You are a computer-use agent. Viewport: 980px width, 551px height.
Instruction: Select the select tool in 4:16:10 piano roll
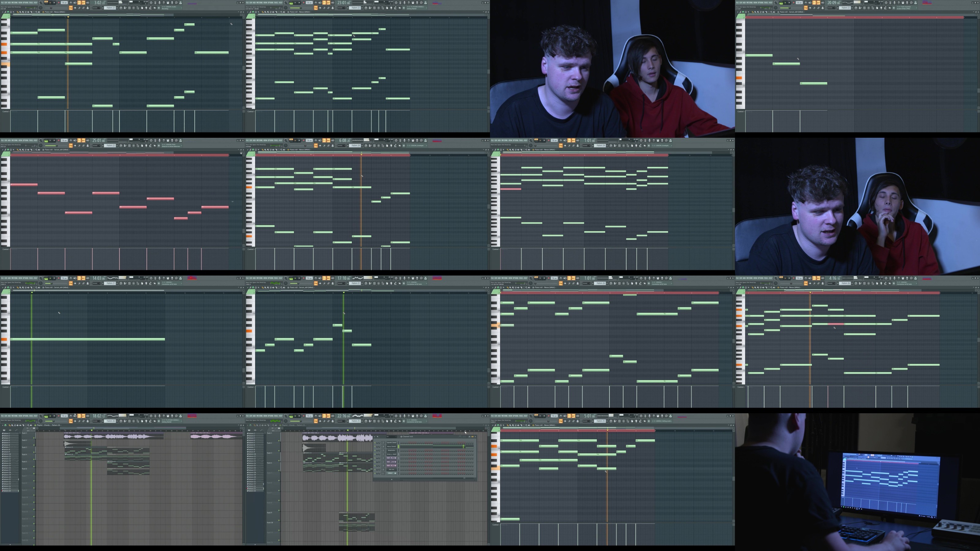(768, 287)
